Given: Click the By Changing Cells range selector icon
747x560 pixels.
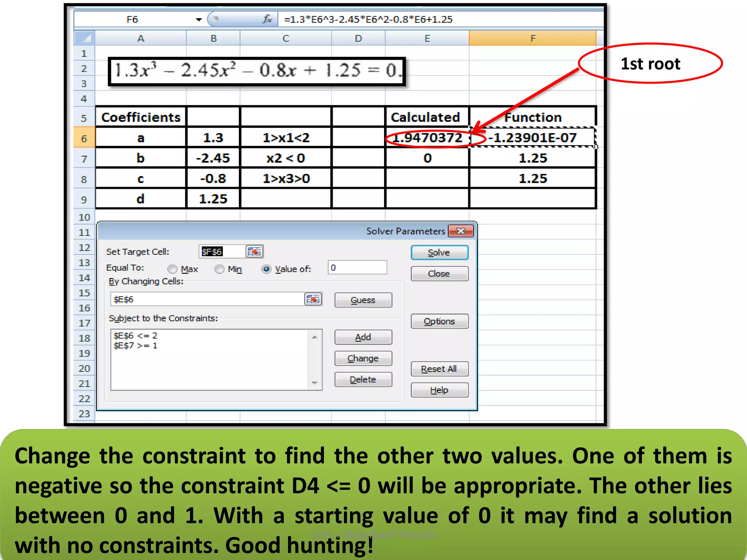Looking at the screenshot, I should (x=313, y=299).
